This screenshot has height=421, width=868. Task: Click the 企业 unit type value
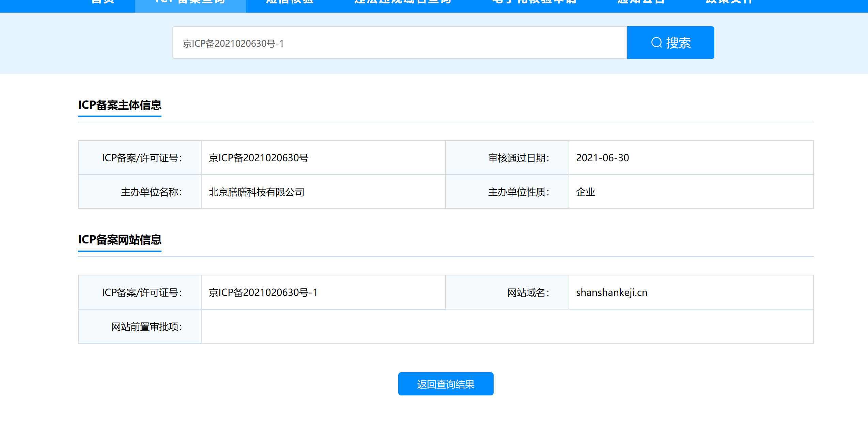click(585, 192)
